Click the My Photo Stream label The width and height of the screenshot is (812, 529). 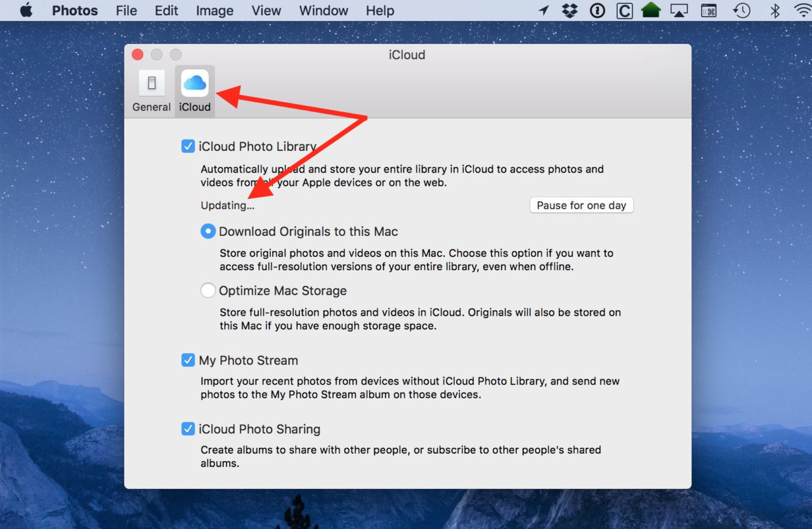pyautogui.click(x=249, y=360)
